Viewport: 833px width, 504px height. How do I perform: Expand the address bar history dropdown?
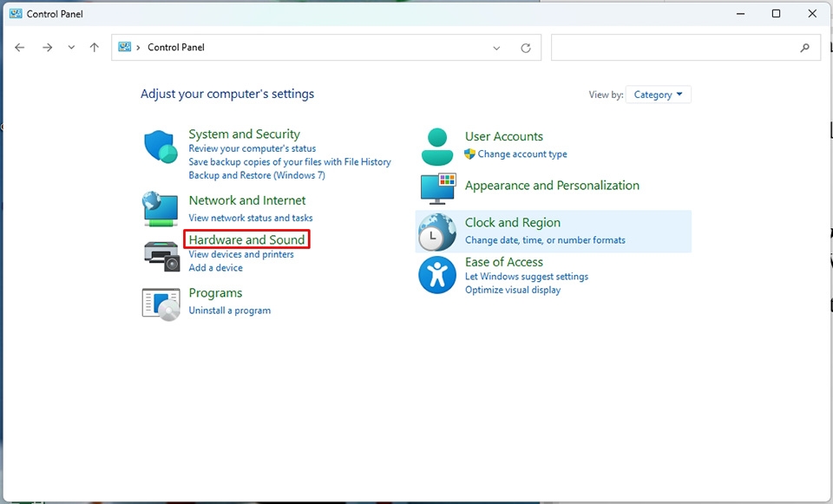pos(496,48)
